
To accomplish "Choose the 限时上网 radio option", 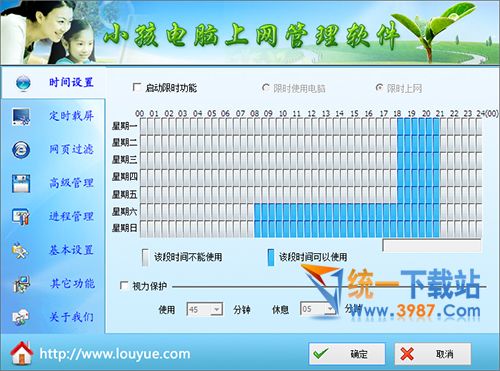I will [x=379, y=88].
